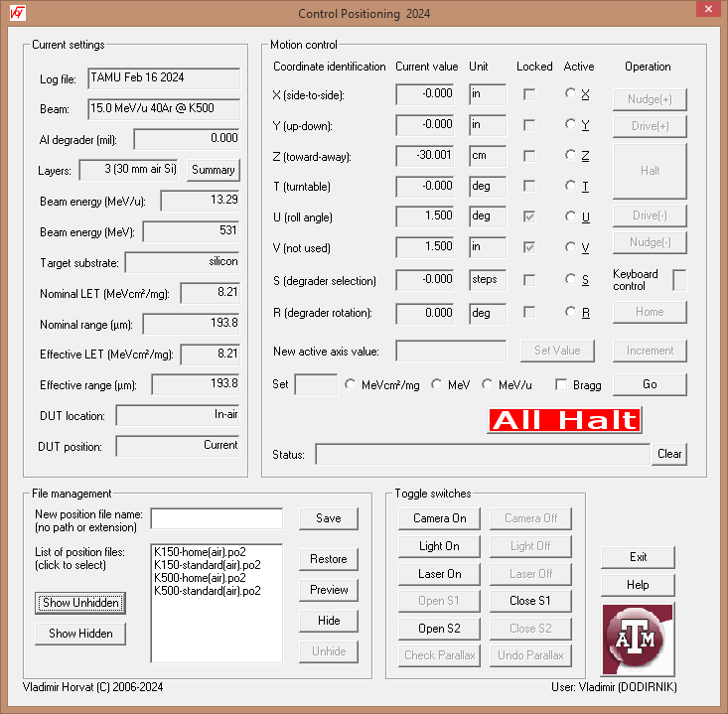Click the Target substrate value silicon

(x=183, y=262)
